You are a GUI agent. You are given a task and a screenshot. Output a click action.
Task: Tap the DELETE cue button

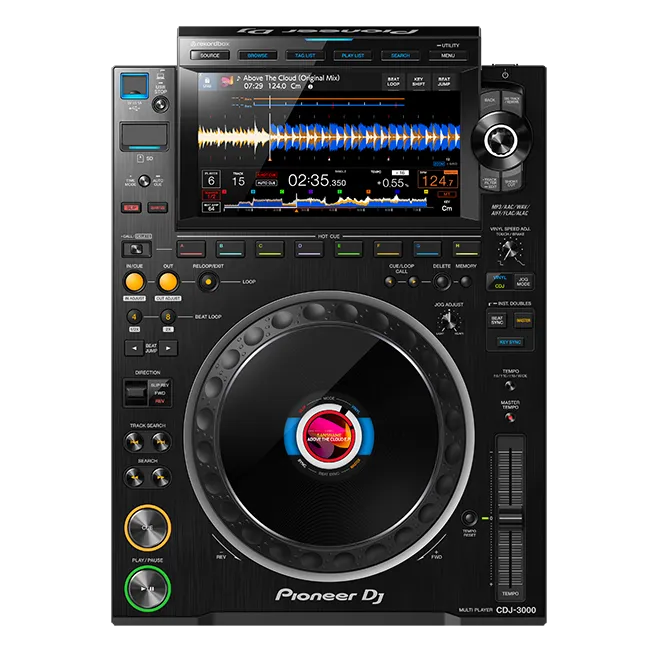[x=442, y=282]
